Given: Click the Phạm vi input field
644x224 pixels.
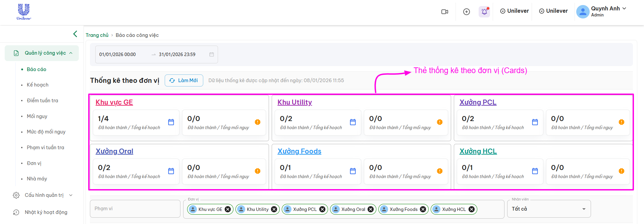Looking at the screenshot, I should click(x=135, y=209).
